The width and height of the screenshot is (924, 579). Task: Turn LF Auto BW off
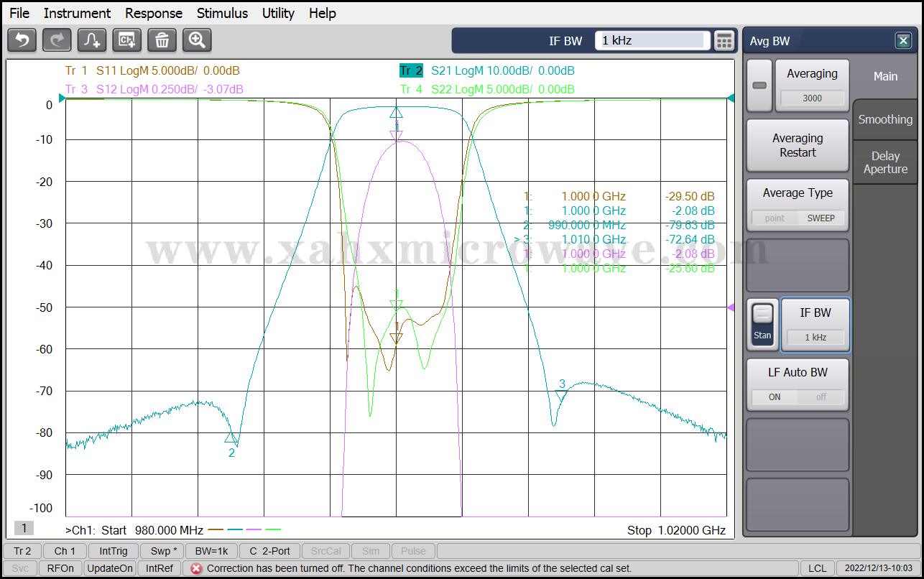coord(821,397)
